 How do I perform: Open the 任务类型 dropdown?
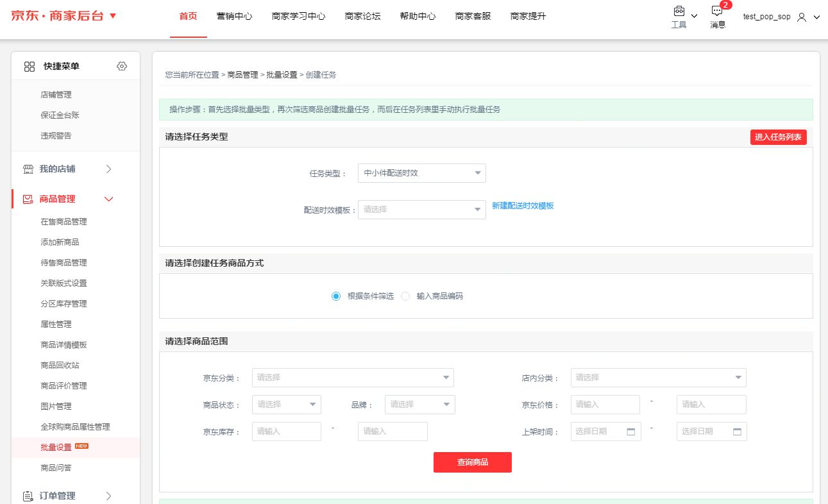click(x=422, y=173)
